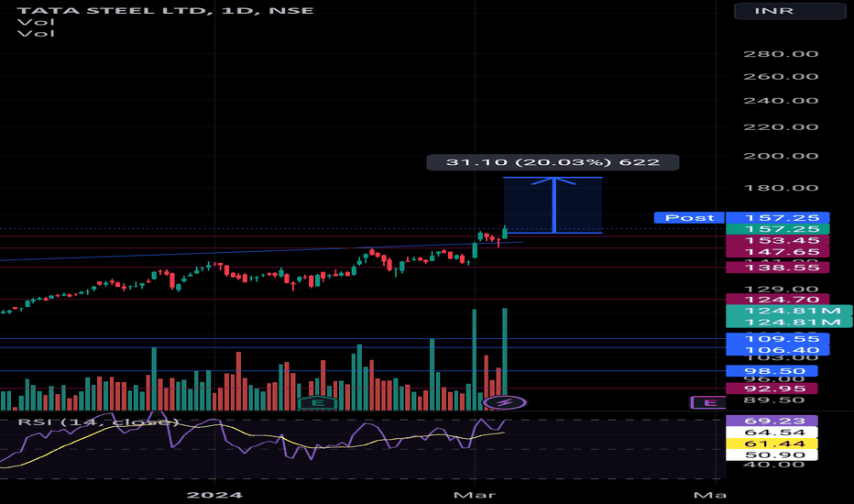Click the second Vol indicator label
Image resolution: width=854 pixels, height=504 pixels.
tap(36, 33)
